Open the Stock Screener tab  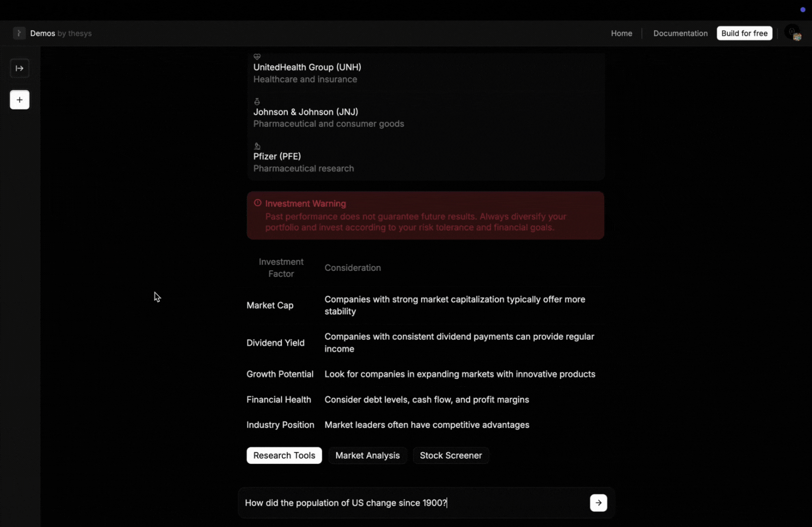pyautogui.click(x=451, y=455)
